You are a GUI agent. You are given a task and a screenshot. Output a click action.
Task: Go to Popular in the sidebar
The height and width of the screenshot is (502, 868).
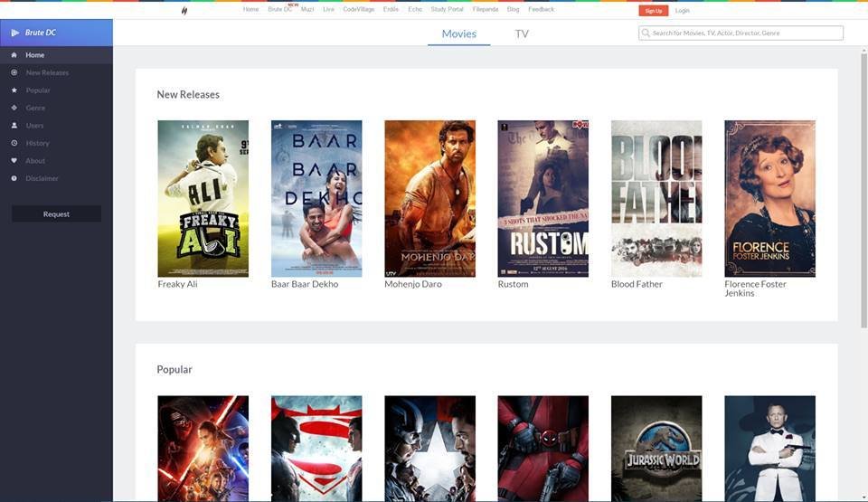click(x=38, y=90)
